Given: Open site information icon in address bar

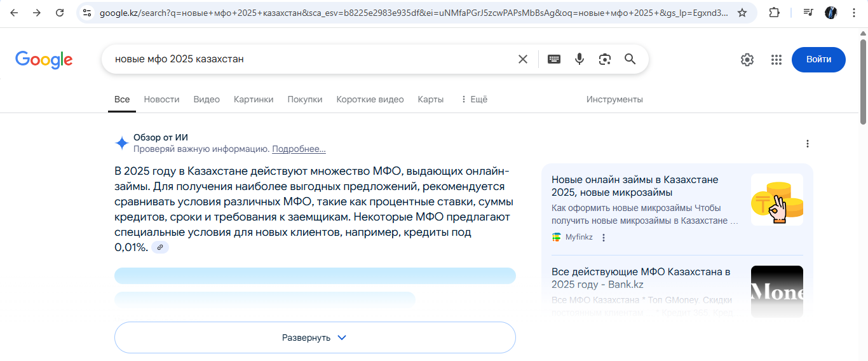Looking at the screenshot, I should pyautogui.click(x=87, y=13).
